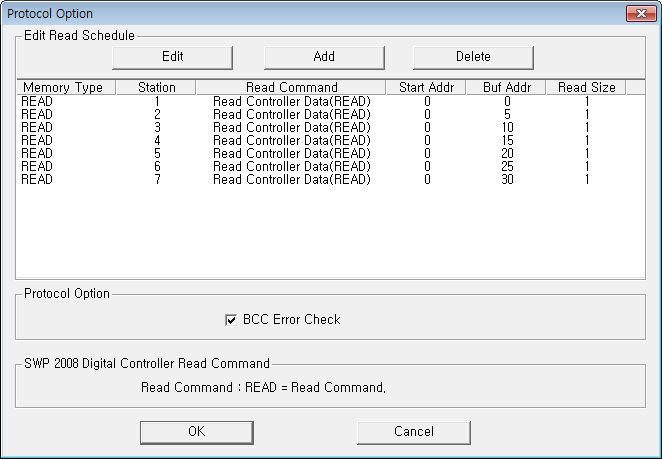The image size is (662, 459).
Task: Click the Station column header
Action: pos(156,88)
